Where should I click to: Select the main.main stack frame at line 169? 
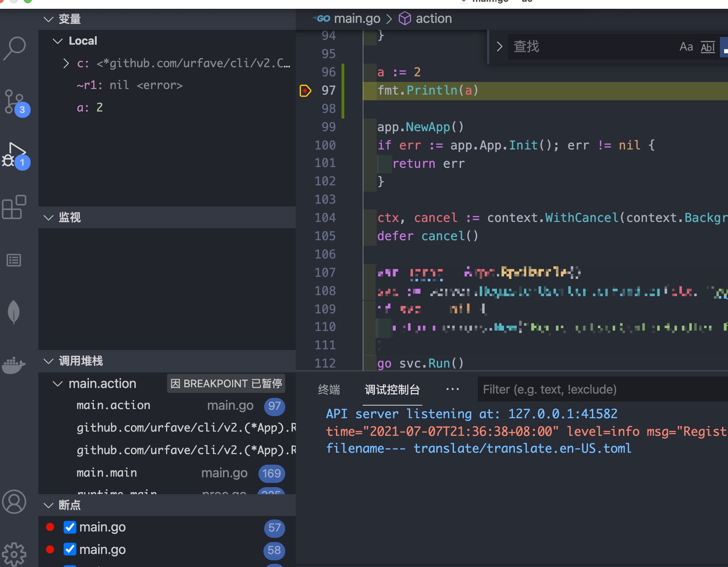[x=167, y=473]
